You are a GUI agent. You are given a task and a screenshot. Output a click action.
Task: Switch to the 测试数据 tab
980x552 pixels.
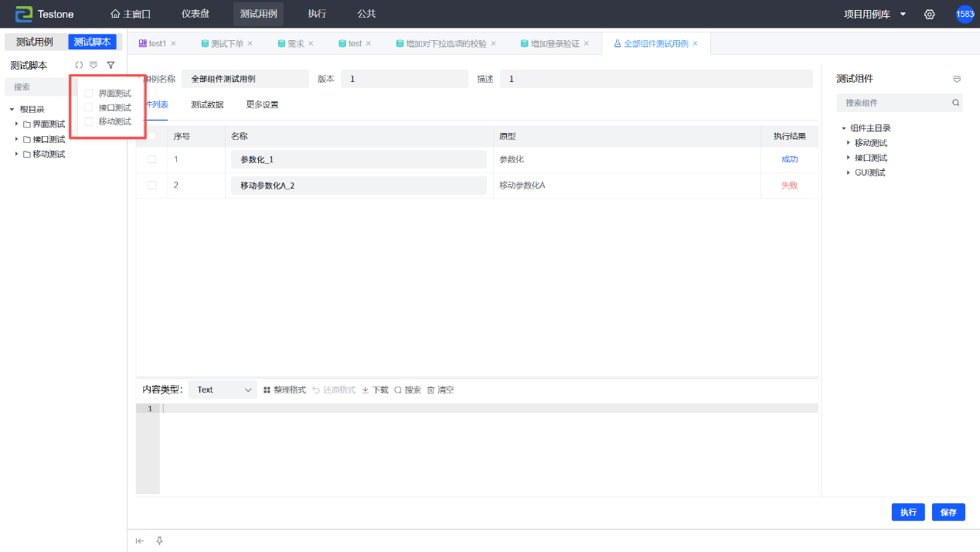click(207, 104)
